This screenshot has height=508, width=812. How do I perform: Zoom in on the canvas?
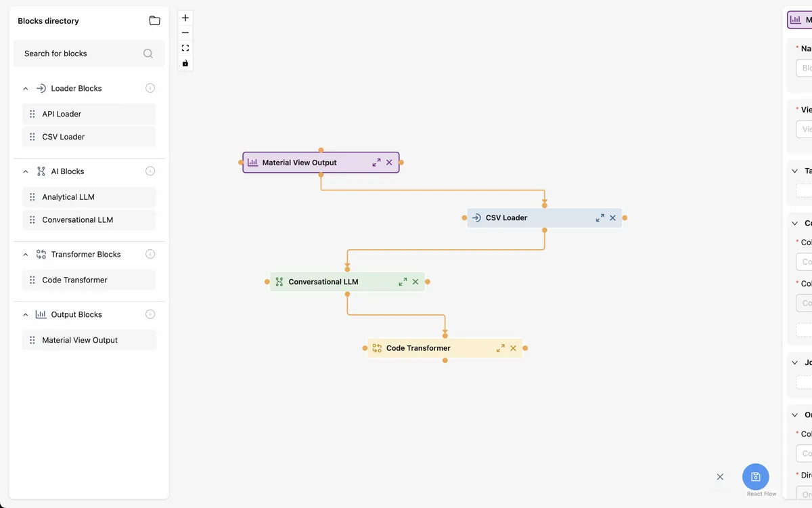[185, 18]
